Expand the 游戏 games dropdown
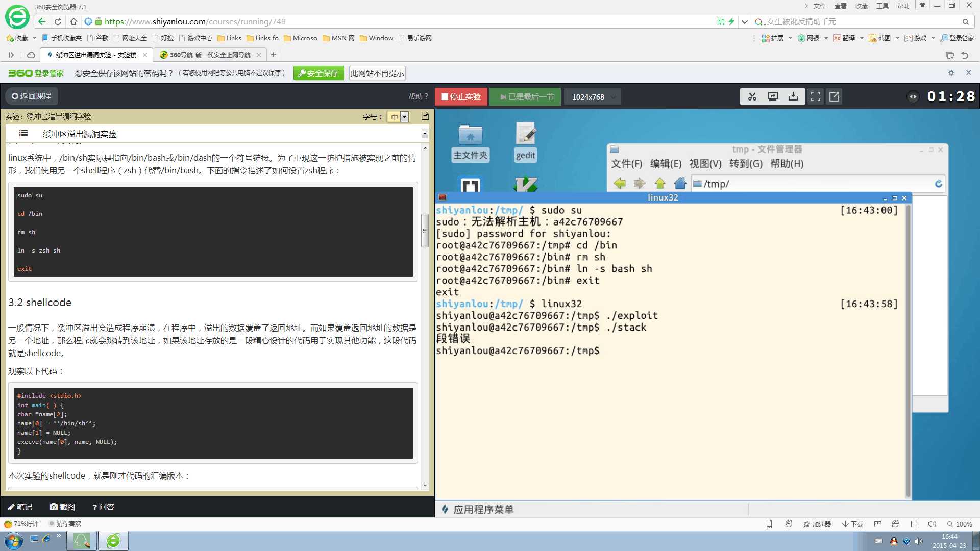The image size is (980, 551). pyautogui.click(x=933, y=38)
